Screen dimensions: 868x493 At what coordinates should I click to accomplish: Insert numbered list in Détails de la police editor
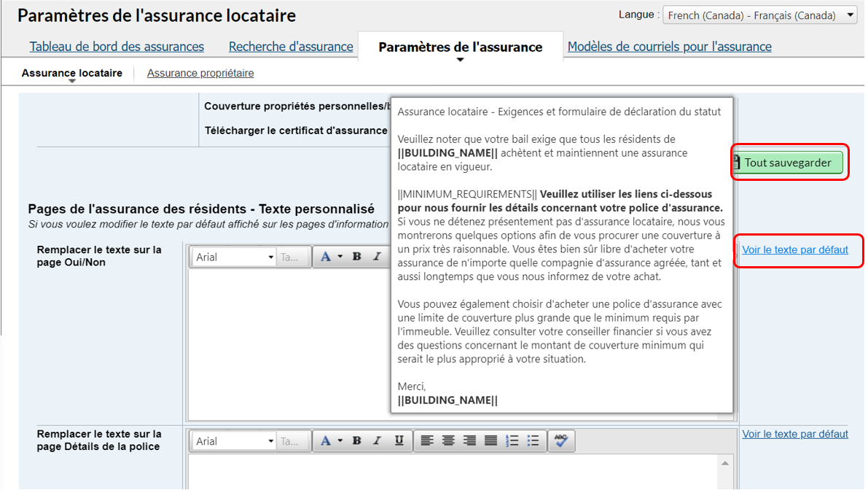click(512, 441)
